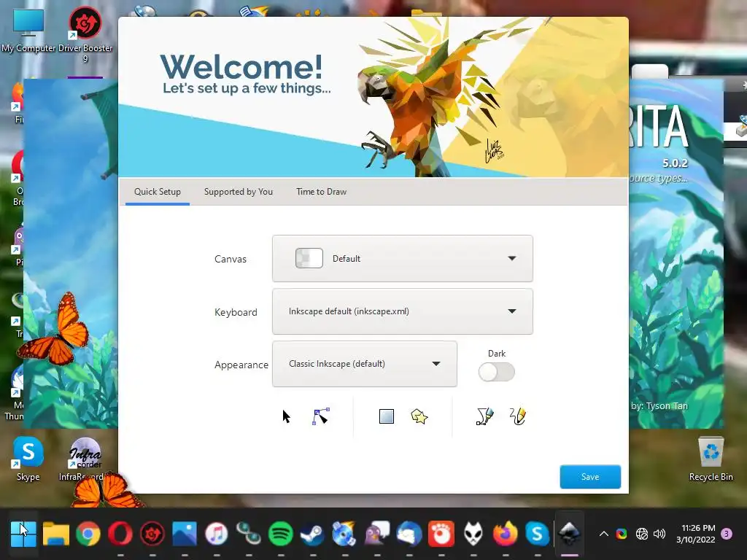Select the Star tool icon
747x560 pixels.
(419, 416)
